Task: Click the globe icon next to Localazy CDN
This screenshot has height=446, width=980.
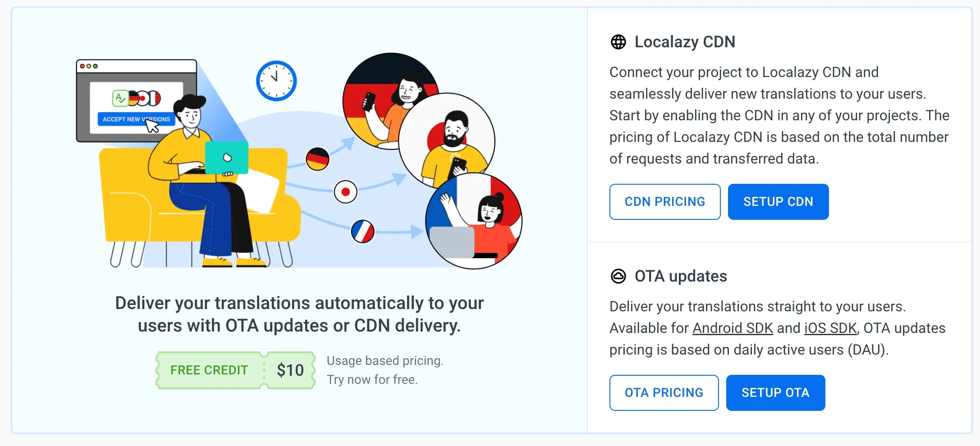Action: [x=618, y=42]
